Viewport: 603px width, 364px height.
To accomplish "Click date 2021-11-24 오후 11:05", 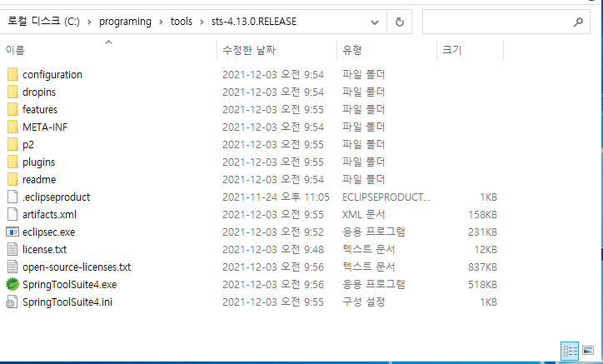I will 276,197.
